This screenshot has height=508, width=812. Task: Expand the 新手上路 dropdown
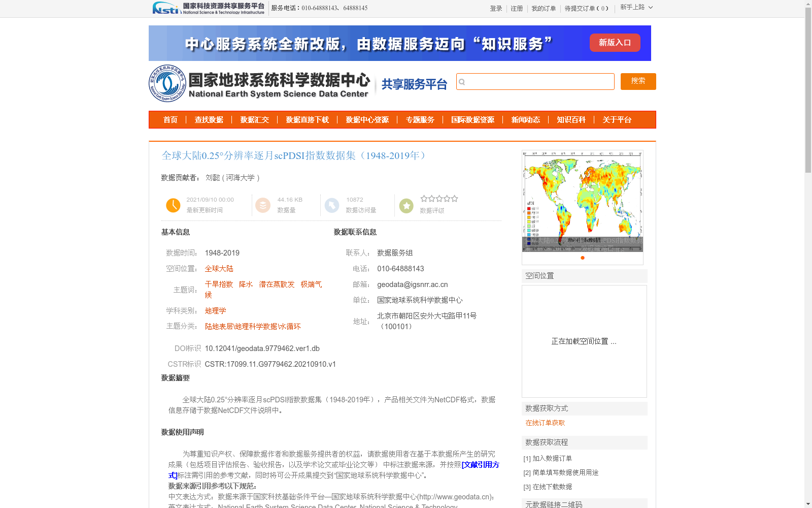point(636,7)
